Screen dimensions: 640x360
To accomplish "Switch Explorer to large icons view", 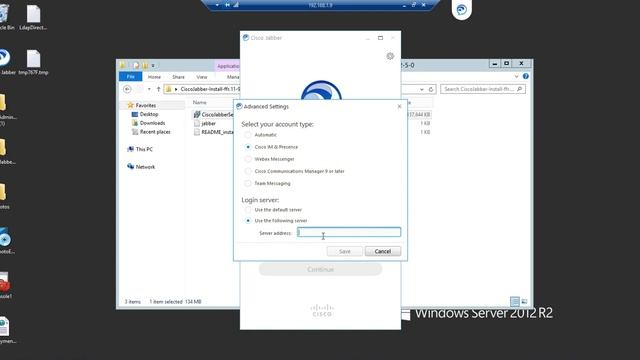I will [x=524, y=302].
